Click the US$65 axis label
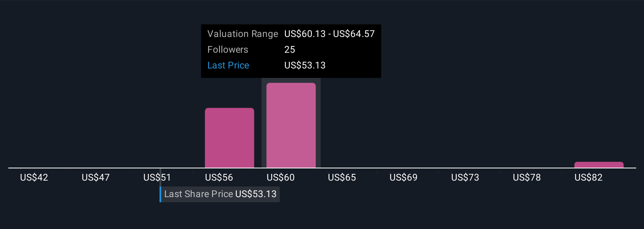The image size is (644, 229). coord(342,177)
